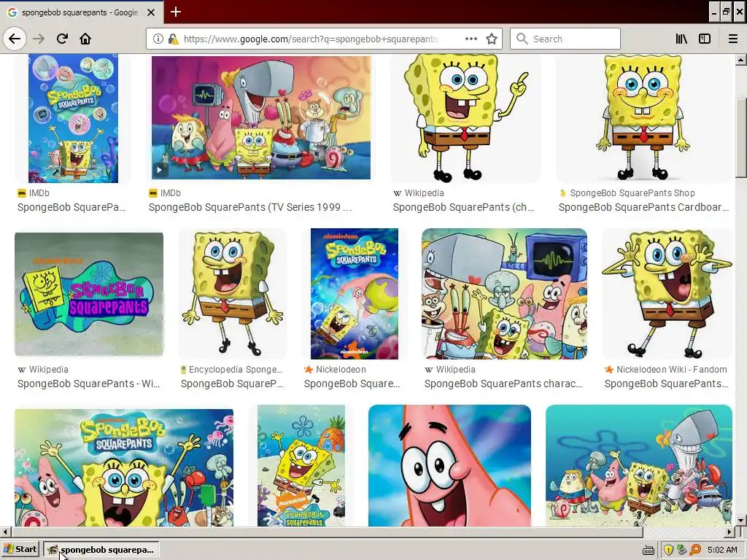
Task: Click the Search box in toolbar
Action: pos(565,39)
